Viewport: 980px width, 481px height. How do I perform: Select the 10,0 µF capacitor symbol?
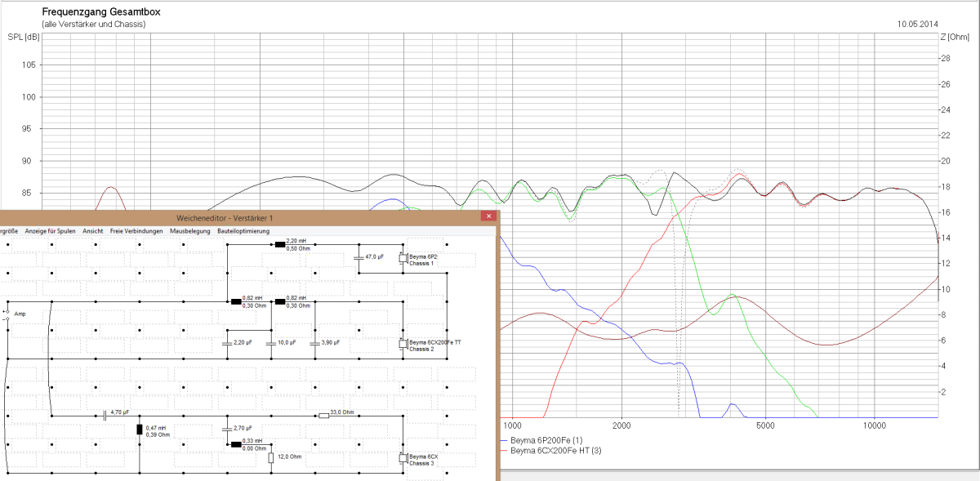[x=270, y=344]
